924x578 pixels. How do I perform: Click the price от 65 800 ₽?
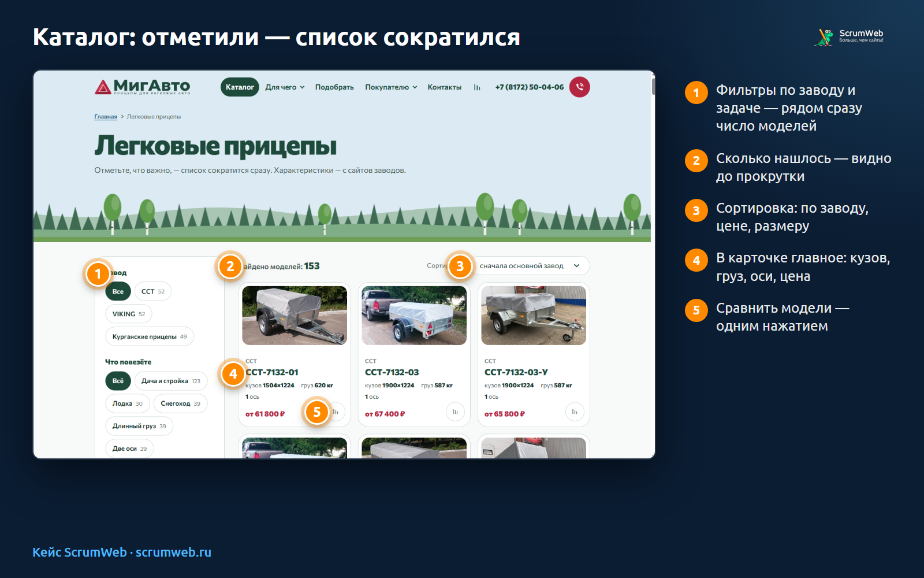[x=505, y=414]
